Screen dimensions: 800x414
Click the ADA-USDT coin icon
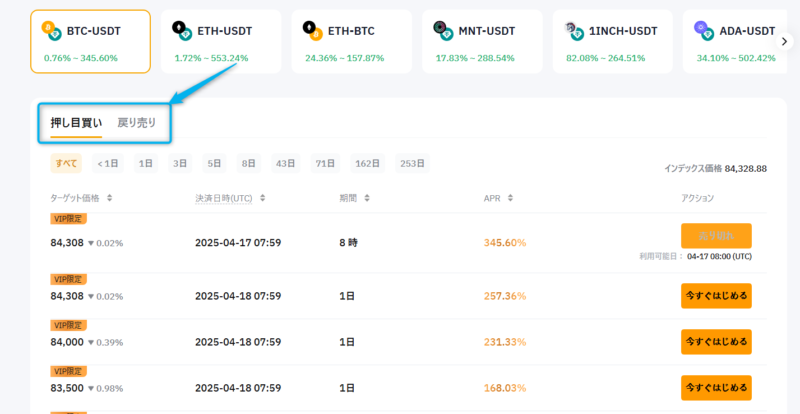pyautogui.click(x=704, y=31)
